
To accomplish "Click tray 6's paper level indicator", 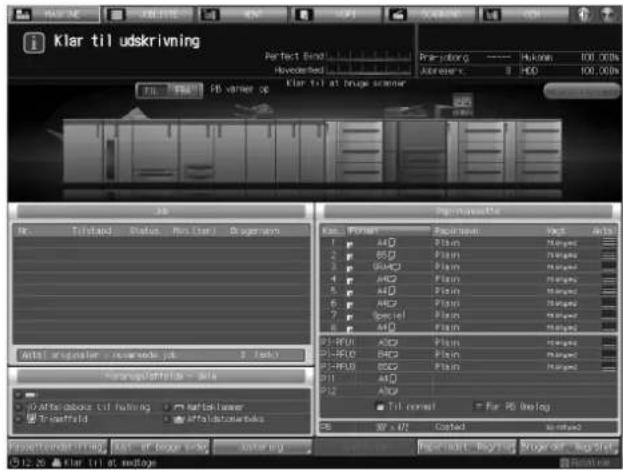I will pyautogui.click(x=609, y=304).
